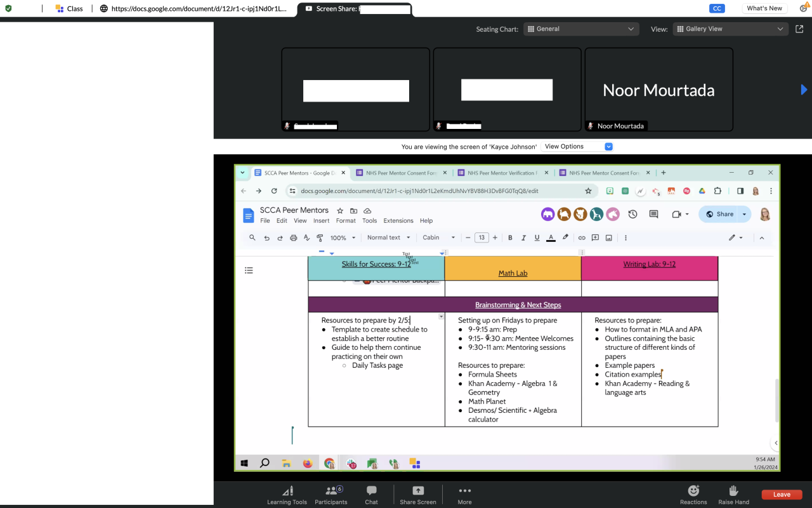The width and height of the screenshot is (812, 508).
Task: Open the text color picker in Docs
Action: tap(551, 237)
